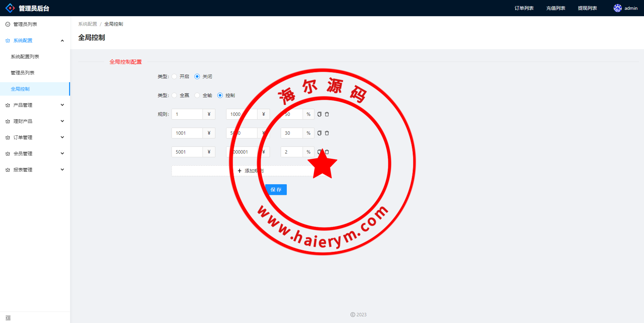Screen dimensions: 644x323
Task: Select the 全输 radio option
Action: (x=197, y=95)
